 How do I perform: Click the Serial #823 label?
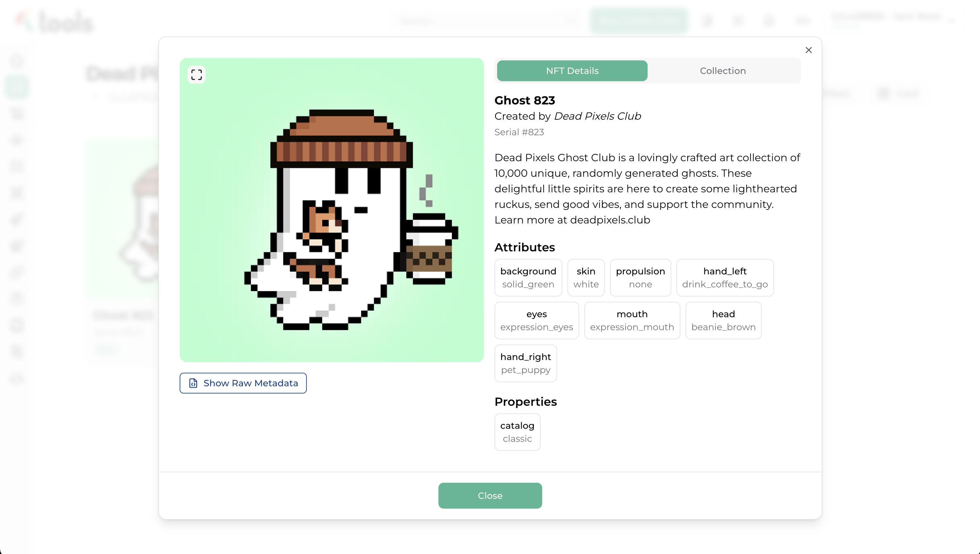pyautogui.click(x=519, y=132)
